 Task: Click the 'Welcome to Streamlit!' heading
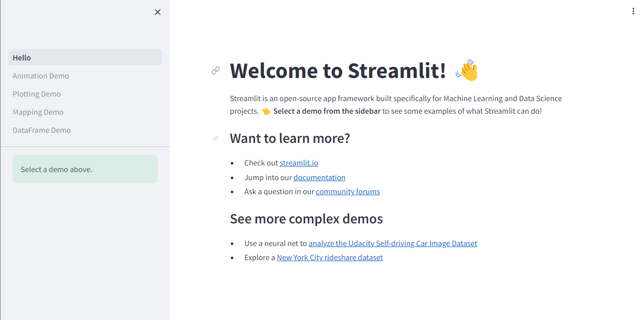tap(338, 71)
